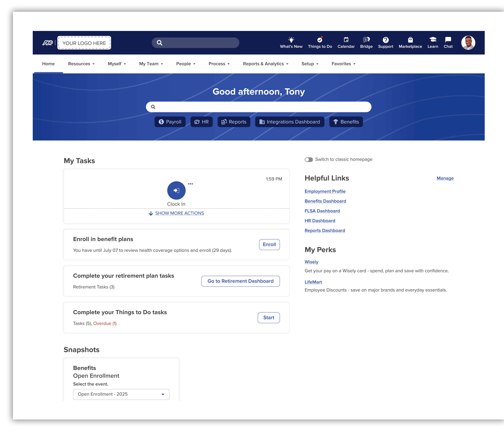Open the Learn graduation cap icon

pyautogui.click(x=433, y=40)
